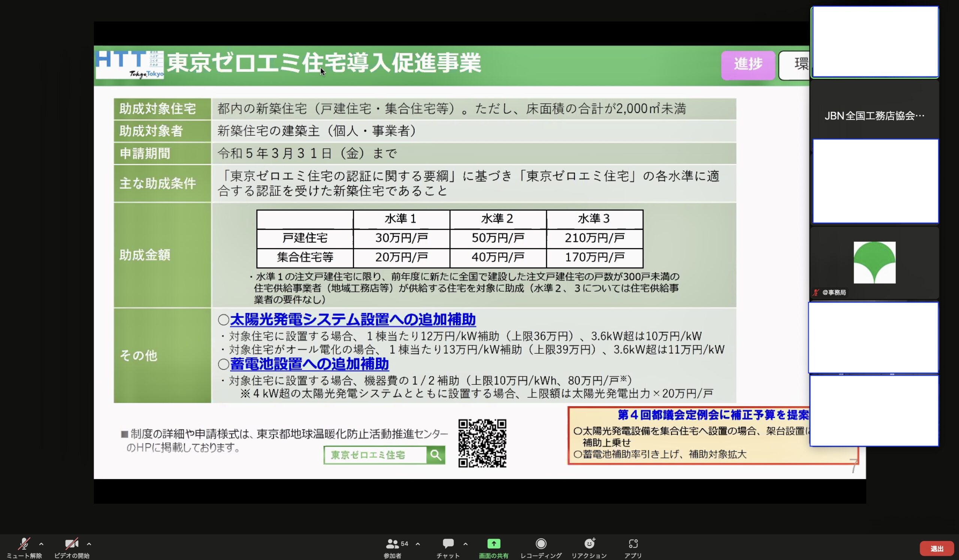Click the green magnifier search icon on slide
The image size is (959, 560).
tap(436, 455)
